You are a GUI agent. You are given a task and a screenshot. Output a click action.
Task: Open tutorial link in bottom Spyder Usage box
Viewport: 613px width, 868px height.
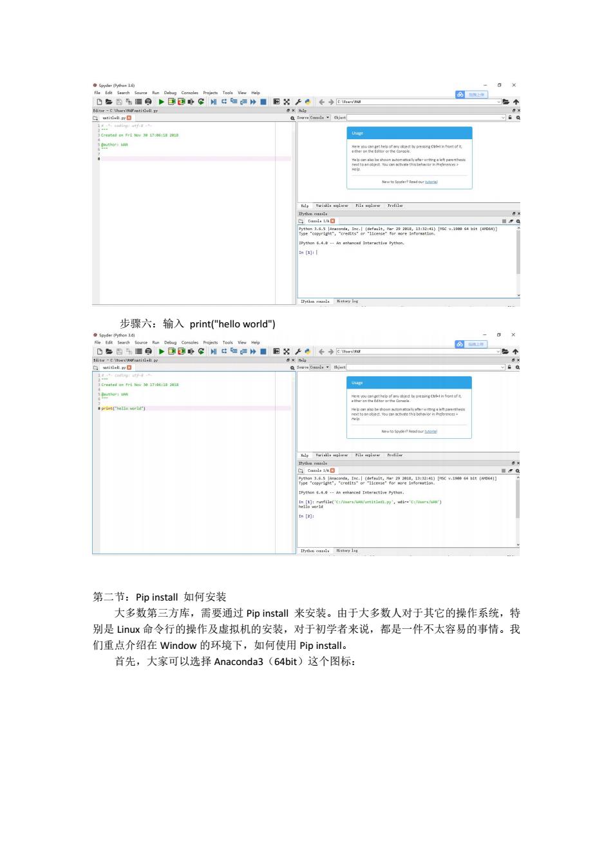click(x=431, y=432)
